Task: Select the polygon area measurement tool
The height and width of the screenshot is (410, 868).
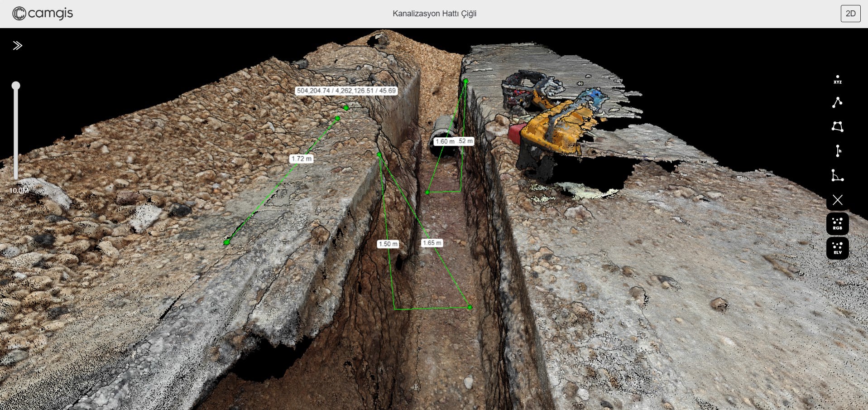Action: pos(837,126)
